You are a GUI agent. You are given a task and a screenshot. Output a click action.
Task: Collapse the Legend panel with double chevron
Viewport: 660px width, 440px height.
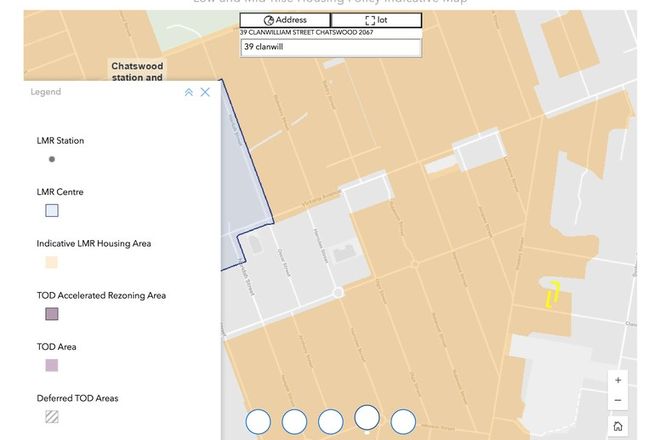tap(188, 92)
